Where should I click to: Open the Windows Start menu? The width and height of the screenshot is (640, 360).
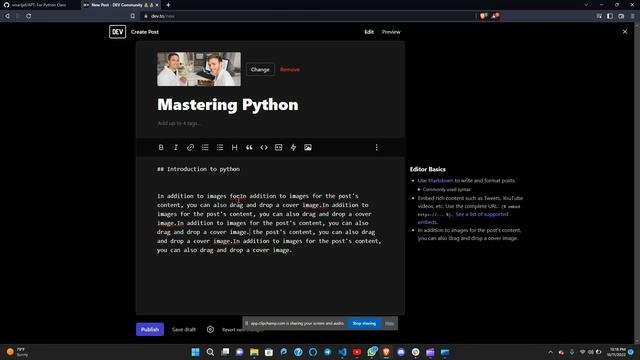point(196,352)
